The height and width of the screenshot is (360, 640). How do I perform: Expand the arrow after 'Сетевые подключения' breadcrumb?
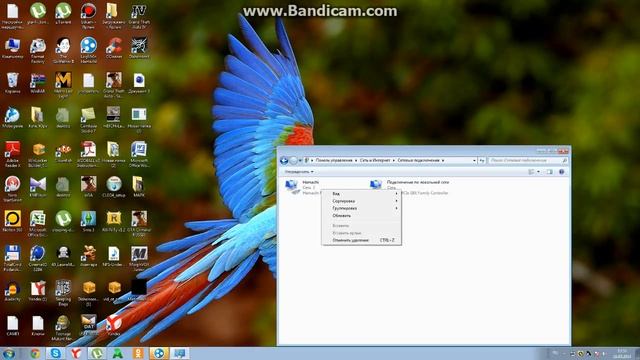[443, 160]
